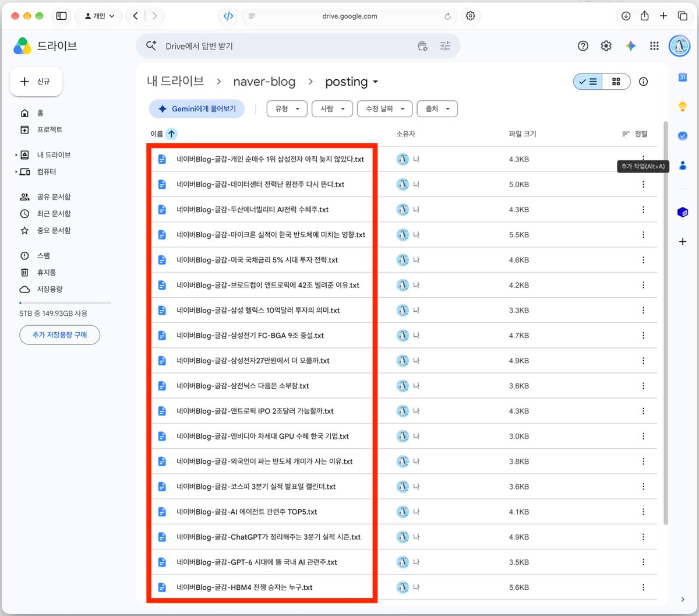Screen dimensions: 699x616
Task: Open the 출처 filter dropdown
Action: 437,109
